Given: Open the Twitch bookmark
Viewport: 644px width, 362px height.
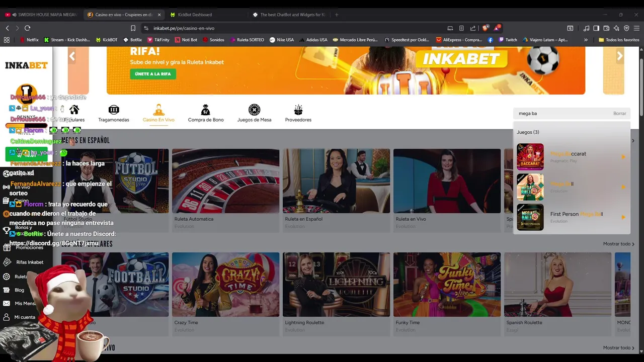Looking at the screenshot, I should click(x=508, y=40).
